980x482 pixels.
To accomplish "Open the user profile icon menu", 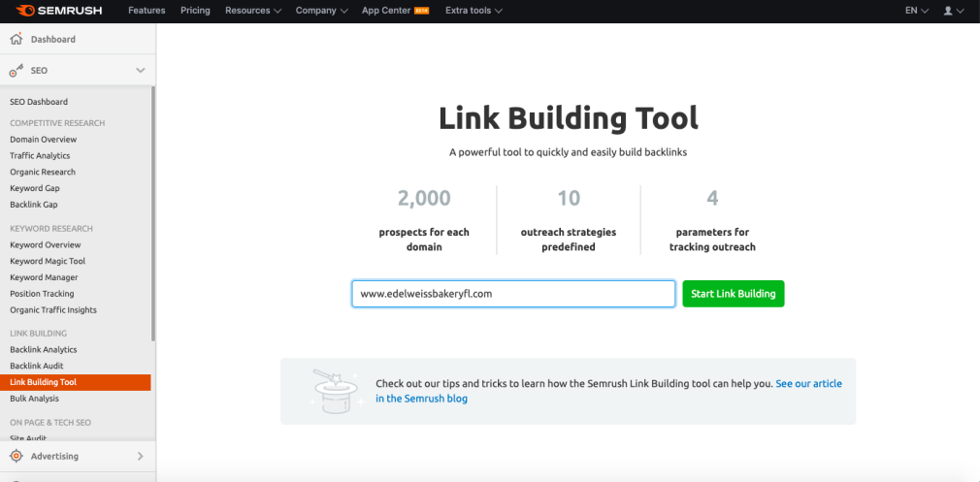I will (x=953, y=11).
